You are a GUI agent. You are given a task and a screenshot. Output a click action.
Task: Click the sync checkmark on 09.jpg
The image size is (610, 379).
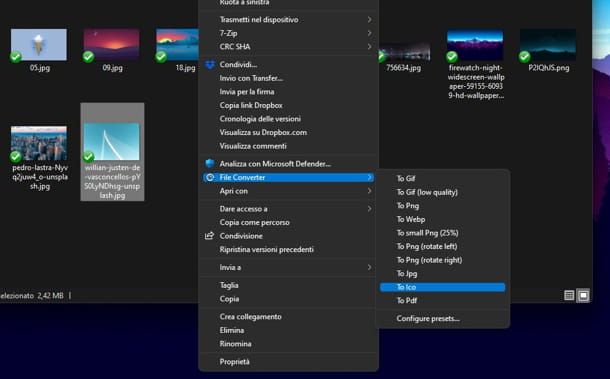click(89, 57)
